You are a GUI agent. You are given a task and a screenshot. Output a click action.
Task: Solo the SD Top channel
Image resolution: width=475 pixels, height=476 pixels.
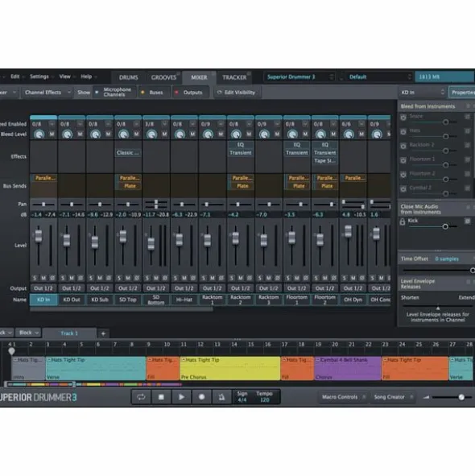pyautogui.click(x=119, y=278)
